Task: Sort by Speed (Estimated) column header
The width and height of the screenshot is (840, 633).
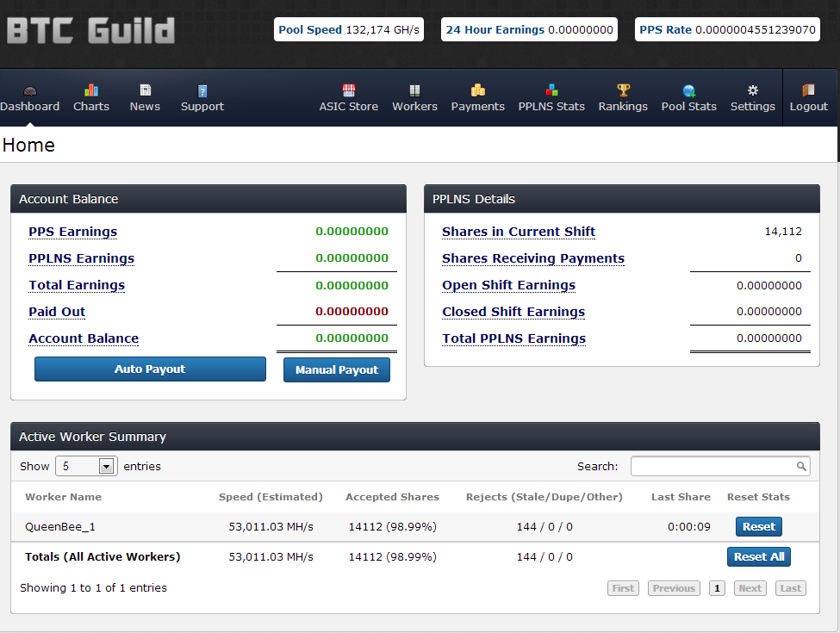Action: pyautogui.click(x=271, y=497)
